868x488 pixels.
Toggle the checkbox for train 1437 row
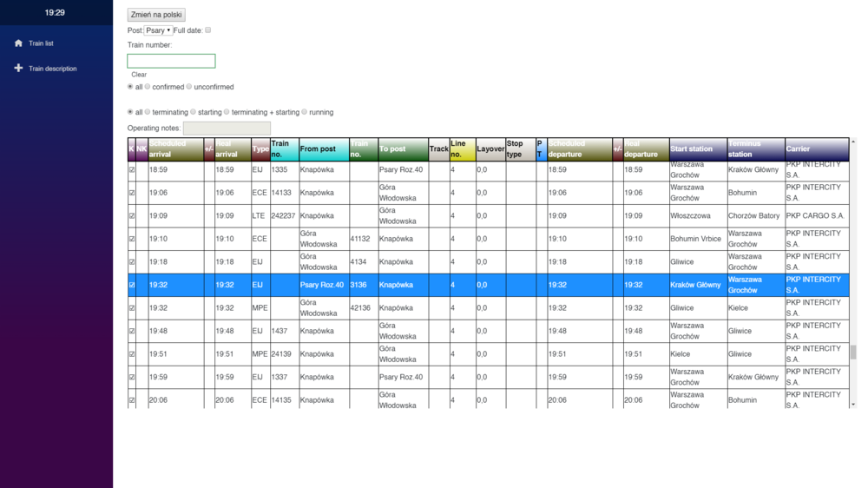tap(132, 331)
